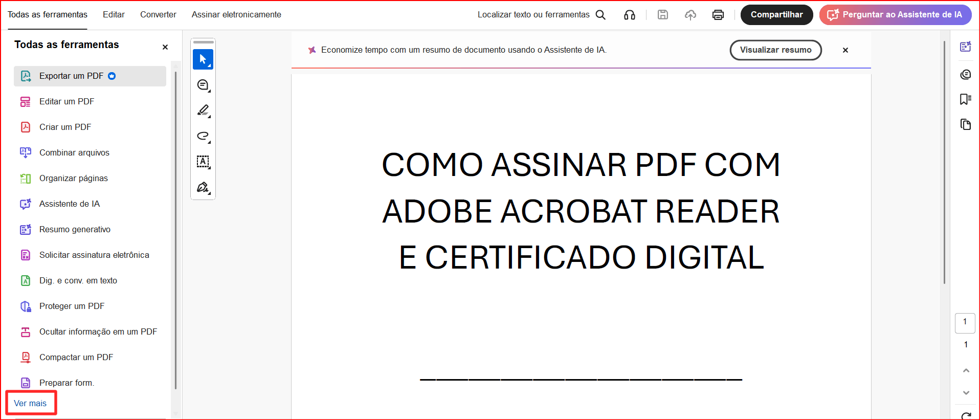The image size is (980, 420).
Task: Click the Combinar arquivos icon
Action: pos(26,152)
